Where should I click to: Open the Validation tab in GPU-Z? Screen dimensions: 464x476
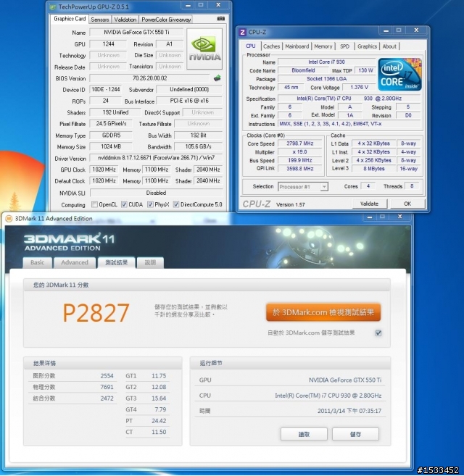coord(125,20)
